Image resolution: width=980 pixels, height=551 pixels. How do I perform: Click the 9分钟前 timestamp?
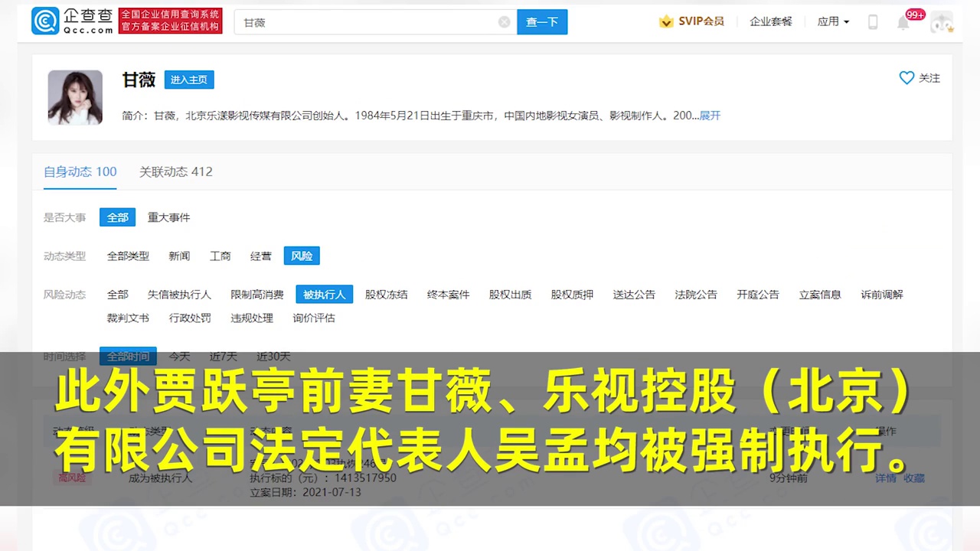point(789,478)
